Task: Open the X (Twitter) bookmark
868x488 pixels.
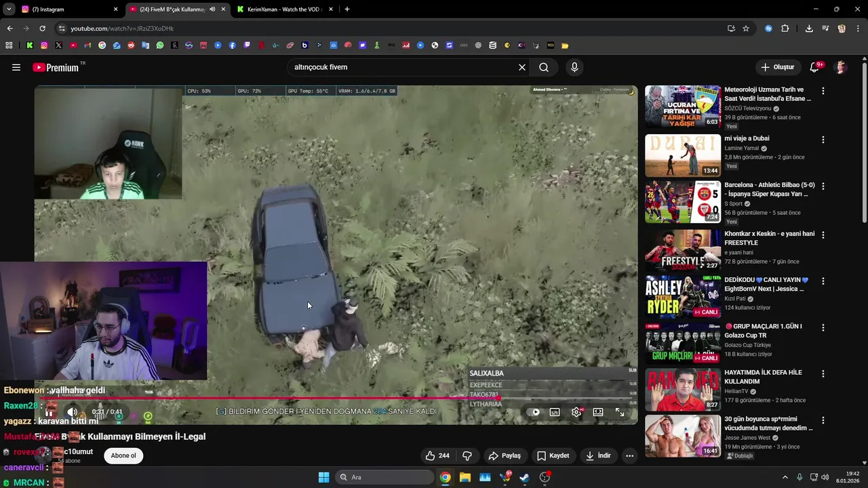Action: pyautogui.click(x=59, y=45)
